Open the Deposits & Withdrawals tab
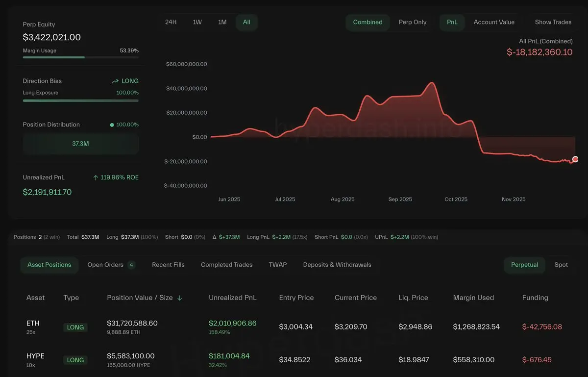Screen dimensions: 588x377 click(x=337, y=265)
